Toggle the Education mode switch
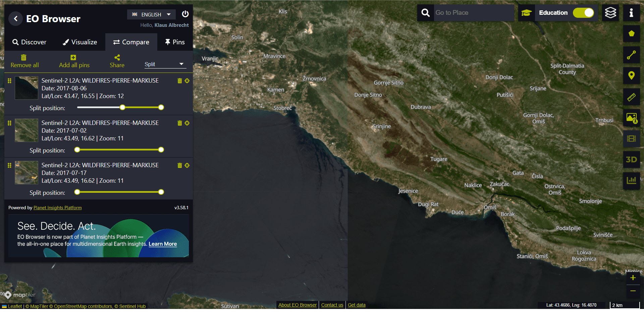This screenshot has height=314, width=644. (583, 13)
